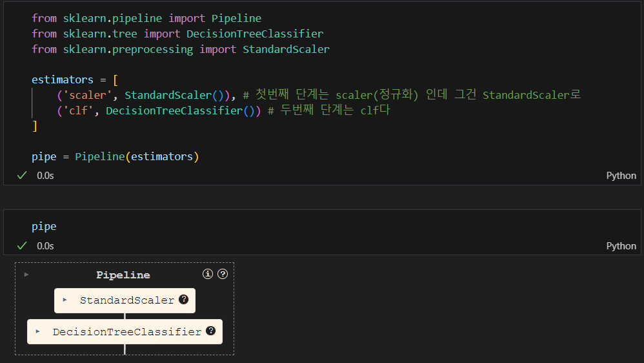Click 'estimators = [' line
Image resolution: width=644 pixels, height=363 pixels.
tap(75, 79)
